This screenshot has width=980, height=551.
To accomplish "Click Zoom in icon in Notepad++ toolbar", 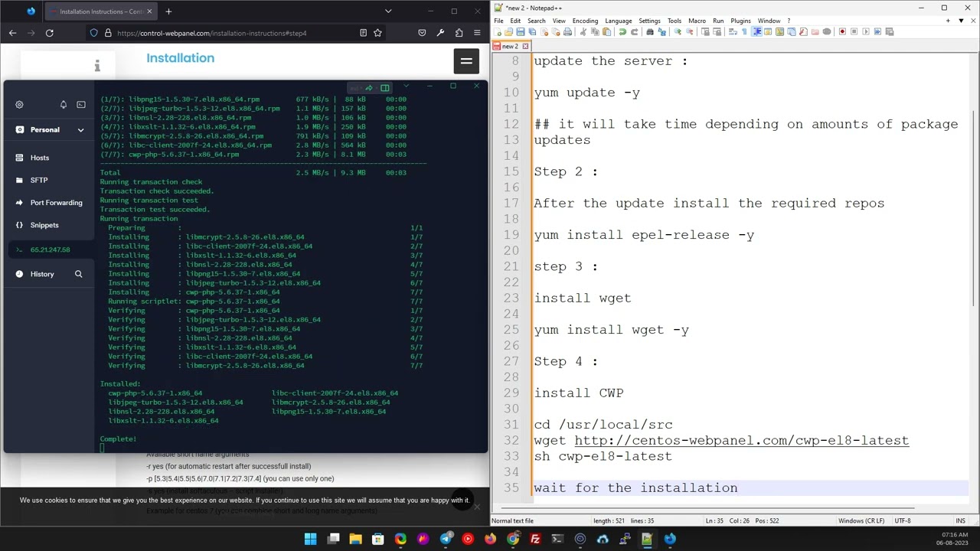I will 678,31.
